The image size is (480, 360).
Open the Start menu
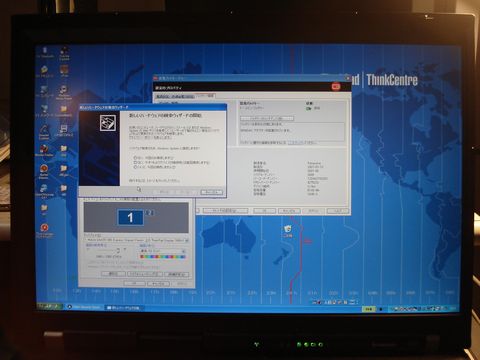pos(50,306)
